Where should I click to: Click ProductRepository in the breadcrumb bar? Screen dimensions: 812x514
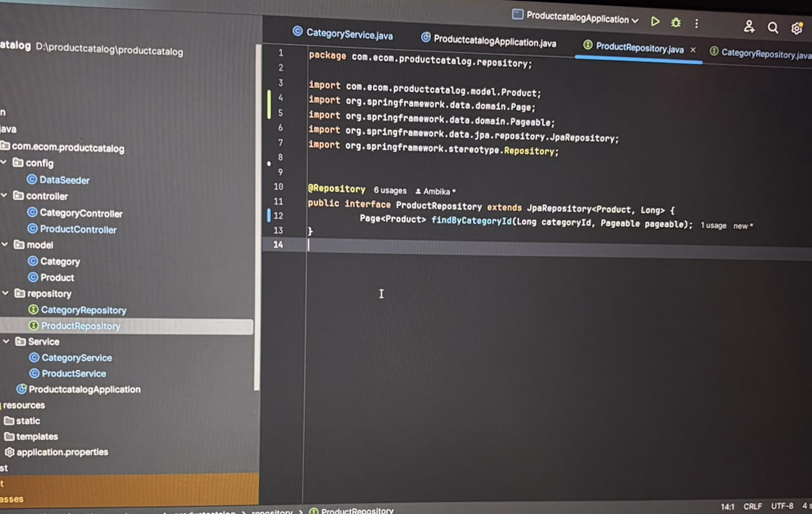[x=351, y=510]
